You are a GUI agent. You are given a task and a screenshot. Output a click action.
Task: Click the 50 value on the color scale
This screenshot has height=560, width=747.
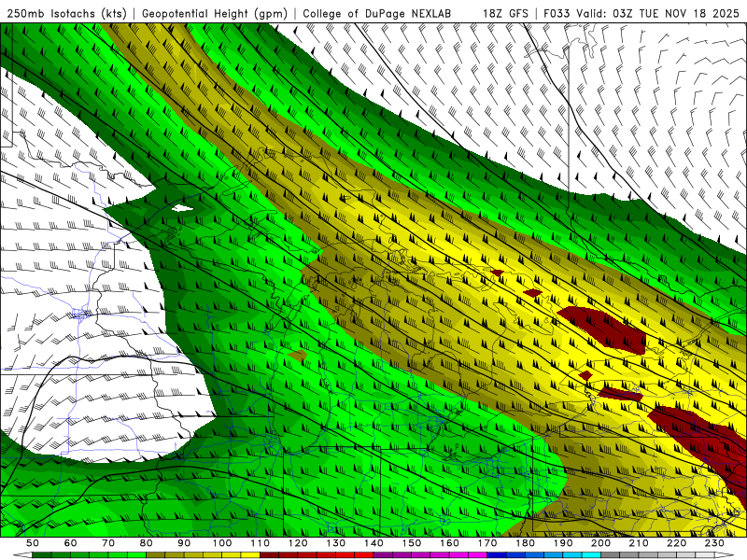(33, 543)
